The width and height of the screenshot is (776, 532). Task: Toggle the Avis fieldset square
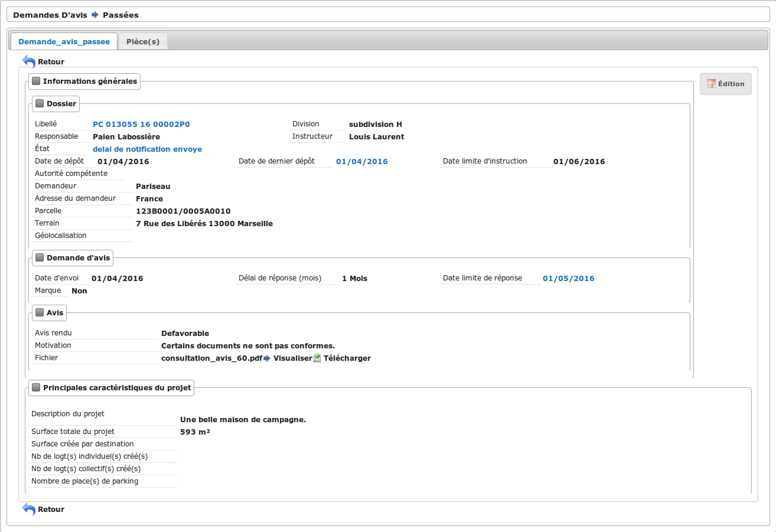point(40,312)
